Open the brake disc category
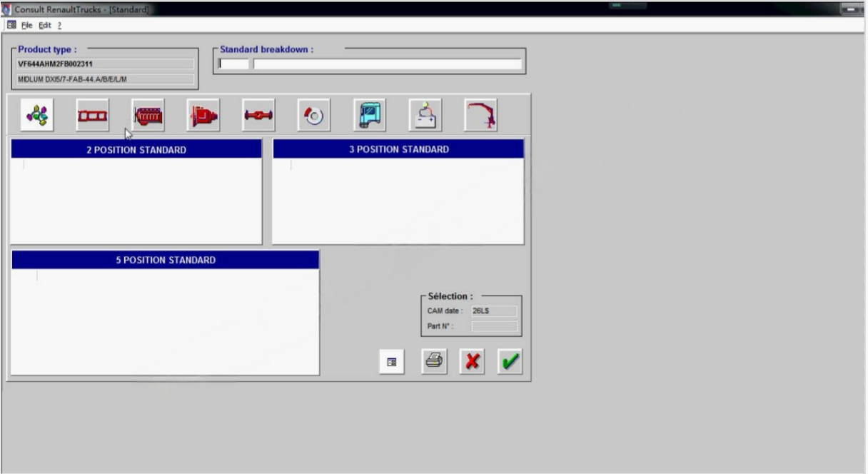Screen dimensions: 868x474 pyautogui.click(x=314, y=116)
